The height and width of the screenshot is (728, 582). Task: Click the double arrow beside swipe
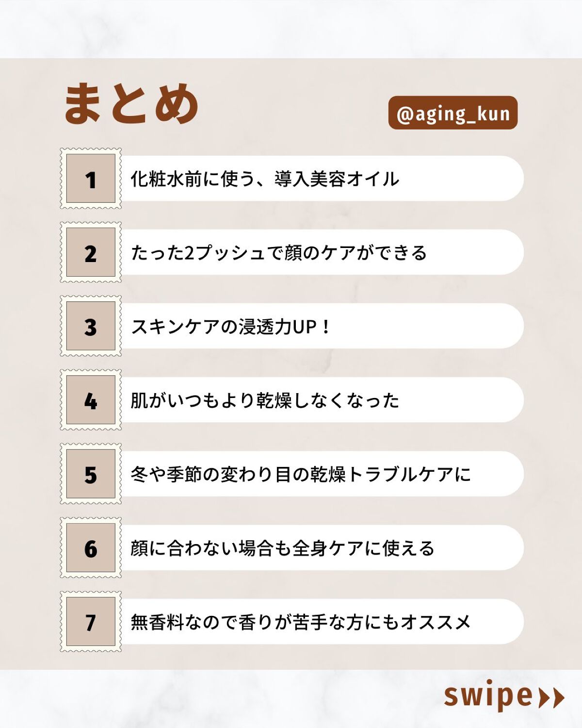pyautogui.click(x=552, y=698)
